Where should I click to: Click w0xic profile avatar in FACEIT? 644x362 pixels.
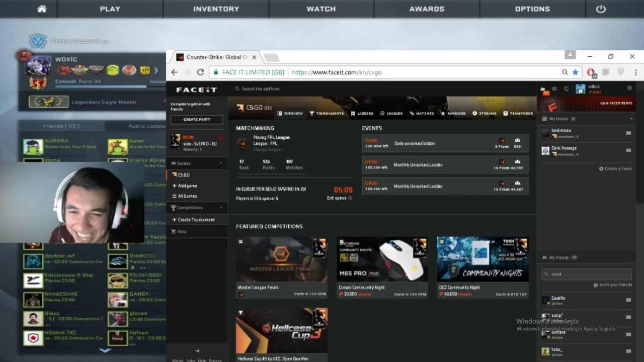581,88
